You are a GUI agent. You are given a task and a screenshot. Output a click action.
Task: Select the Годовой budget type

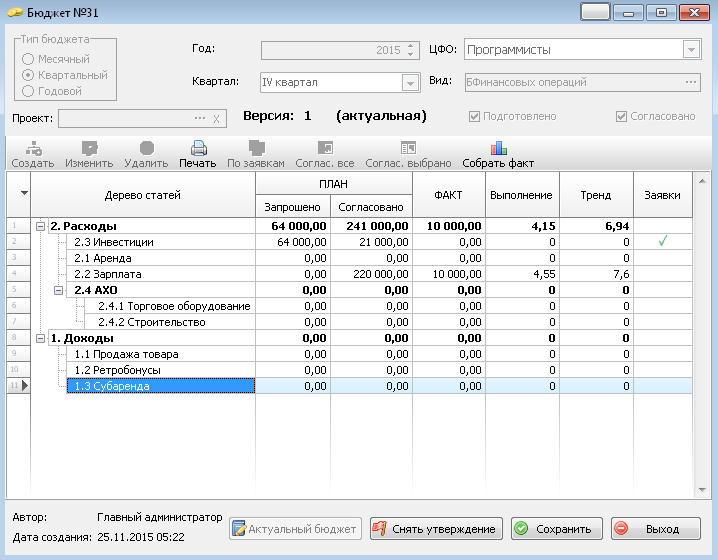pyautogui.click(x=28, y=91)
